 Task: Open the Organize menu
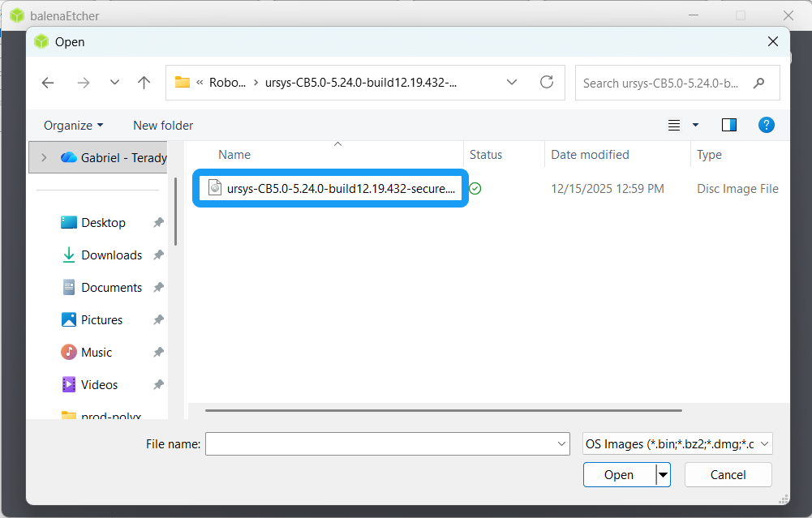point(73,126)
